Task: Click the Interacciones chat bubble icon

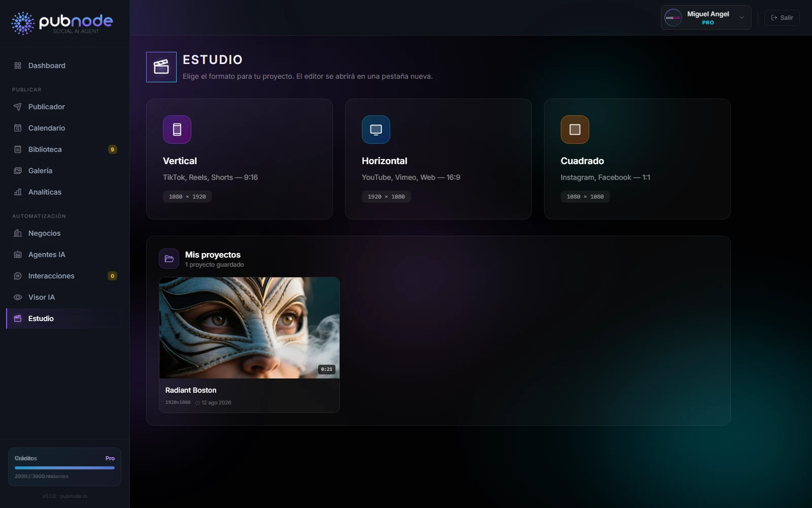Action: 18,276
